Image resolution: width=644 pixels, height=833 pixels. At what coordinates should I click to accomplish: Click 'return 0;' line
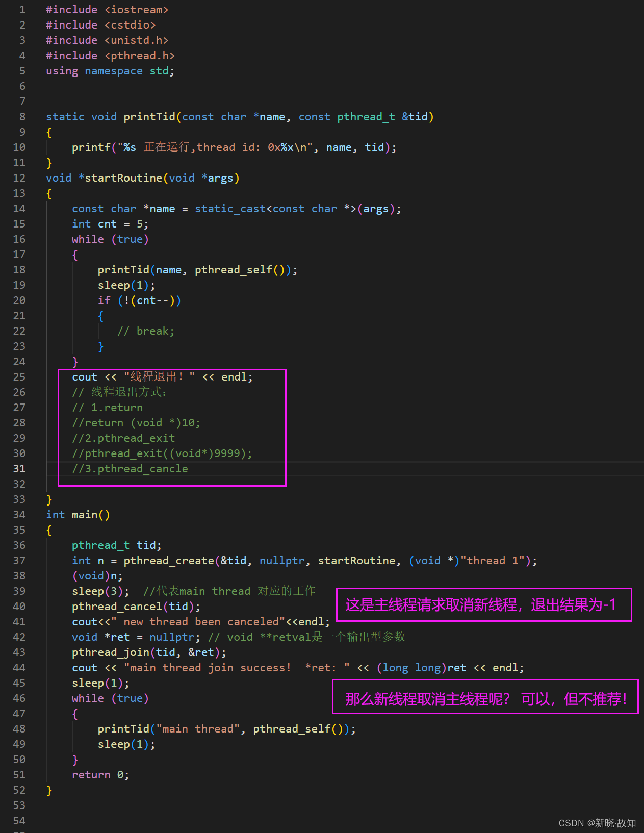coord(100,775)
